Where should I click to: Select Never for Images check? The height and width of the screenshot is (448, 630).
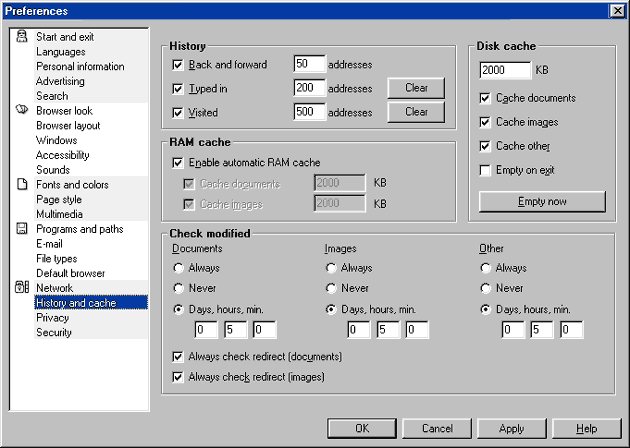(x=331, y=288)
